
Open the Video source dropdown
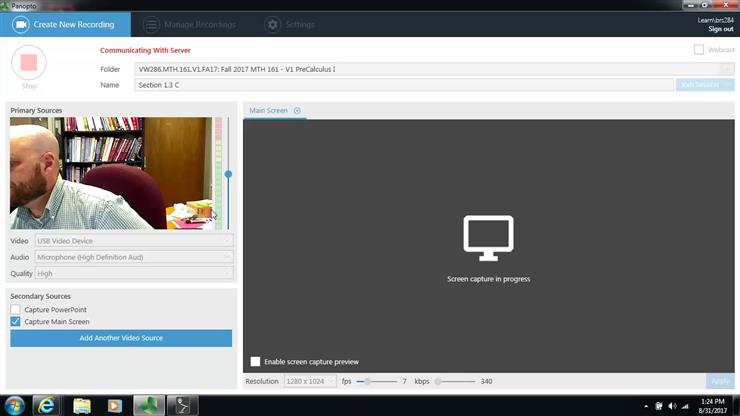point(134,241)
